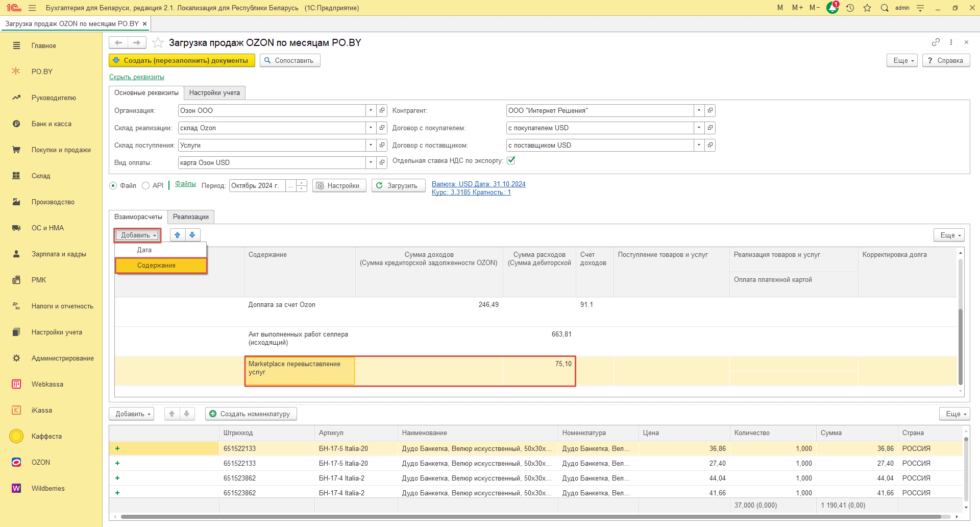The width and height of the screenshot is (980, 527).
Task: Open lower products table Добавить dropdown
Action: pos(132,414)
